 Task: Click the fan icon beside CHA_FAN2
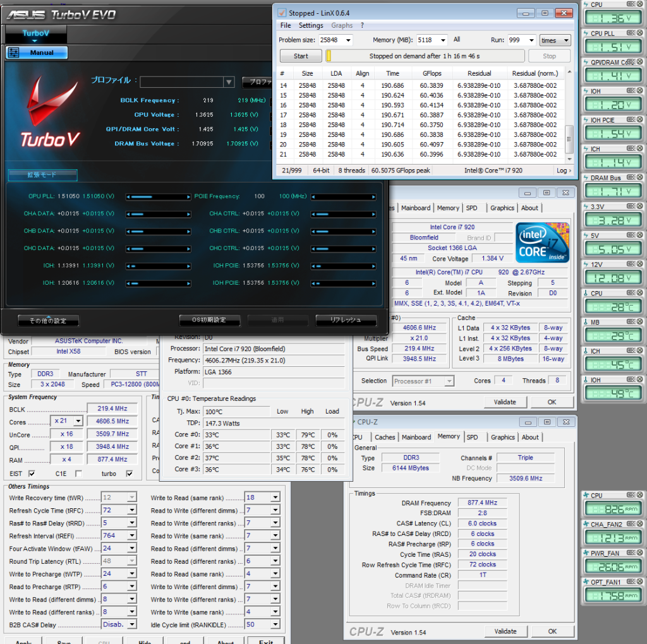point(586,524)
